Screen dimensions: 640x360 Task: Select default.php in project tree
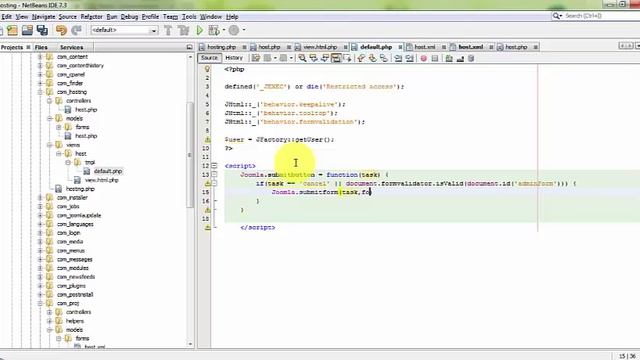(x=108, y=171)
